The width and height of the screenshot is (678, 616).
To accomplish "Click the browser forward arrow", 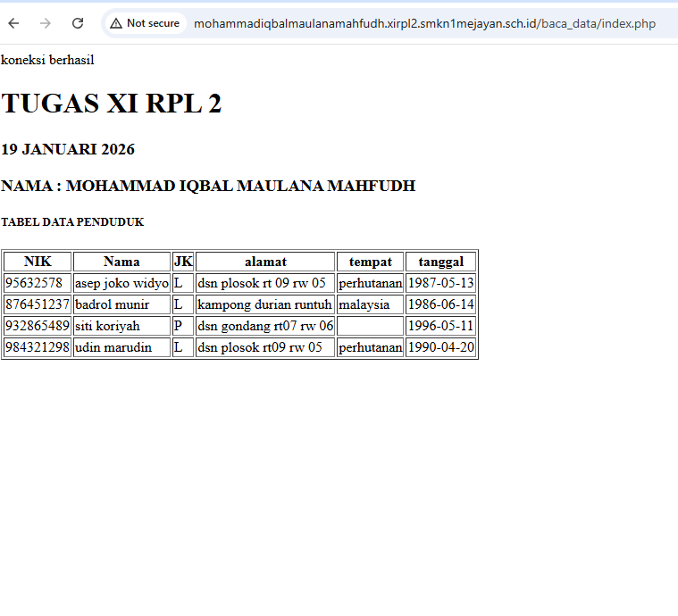I will click(46, 23).
